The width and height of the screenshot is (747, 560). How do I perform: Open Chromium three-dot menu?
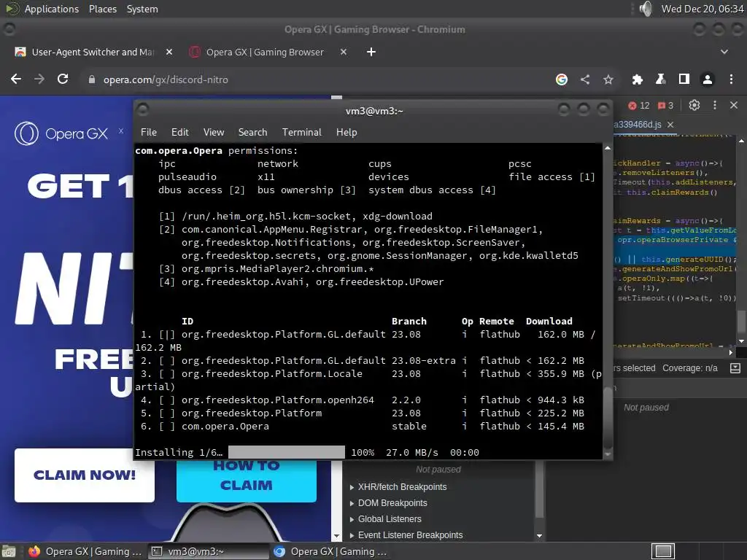(x=731, y=79)
